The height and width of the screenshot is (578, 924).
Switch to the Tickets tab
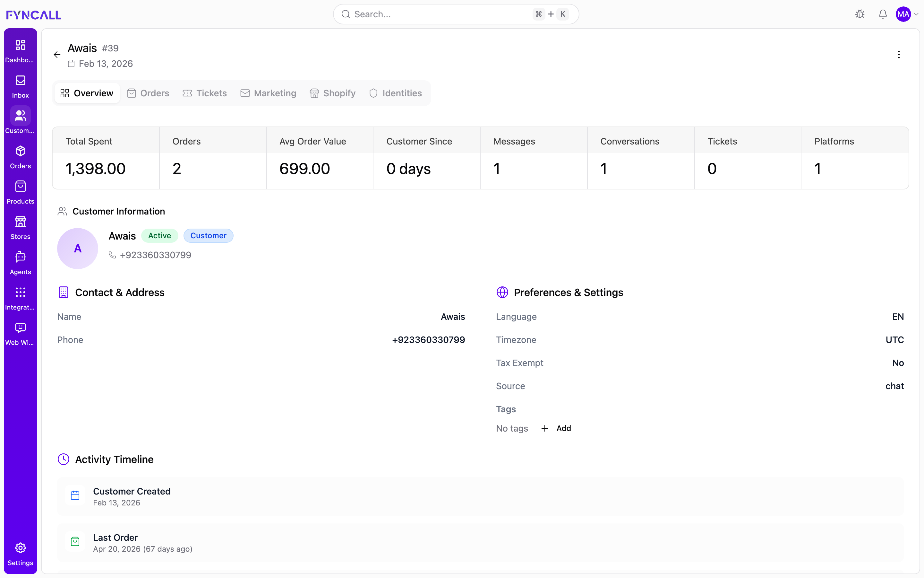[x=205, y=93]
